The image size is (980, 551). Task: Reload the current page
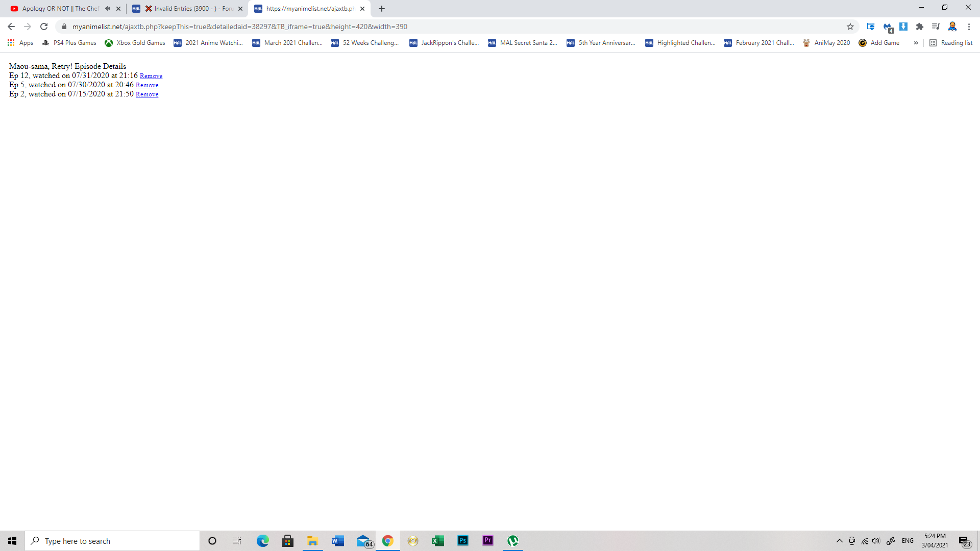click(44, 27)
